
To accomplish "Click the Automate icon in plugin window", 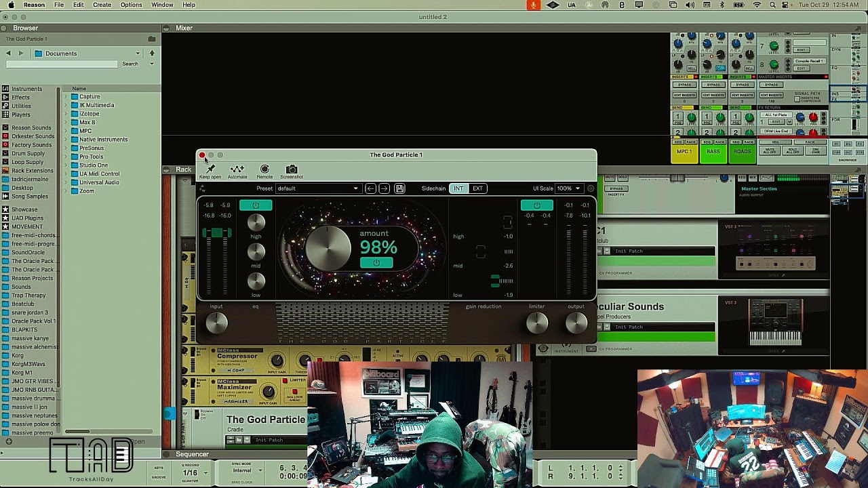I will tap(237, 169).
